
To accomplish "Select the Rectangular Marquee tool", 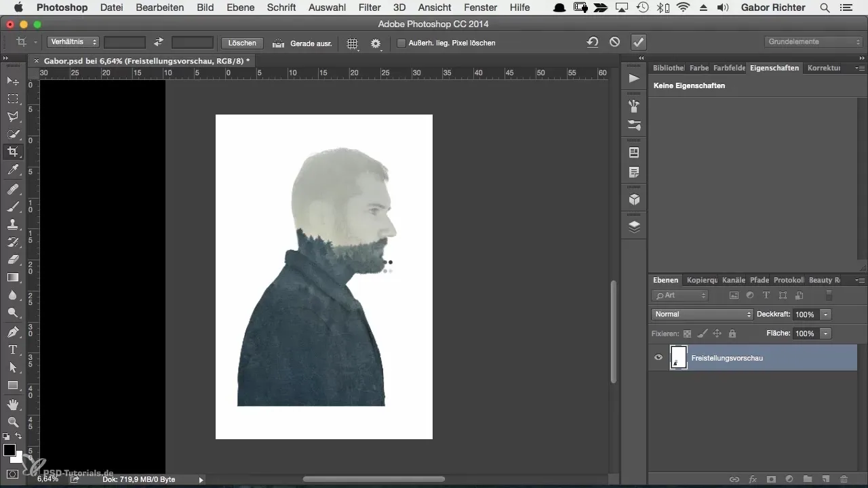I will pyautogui.click(x=13, y=99).
